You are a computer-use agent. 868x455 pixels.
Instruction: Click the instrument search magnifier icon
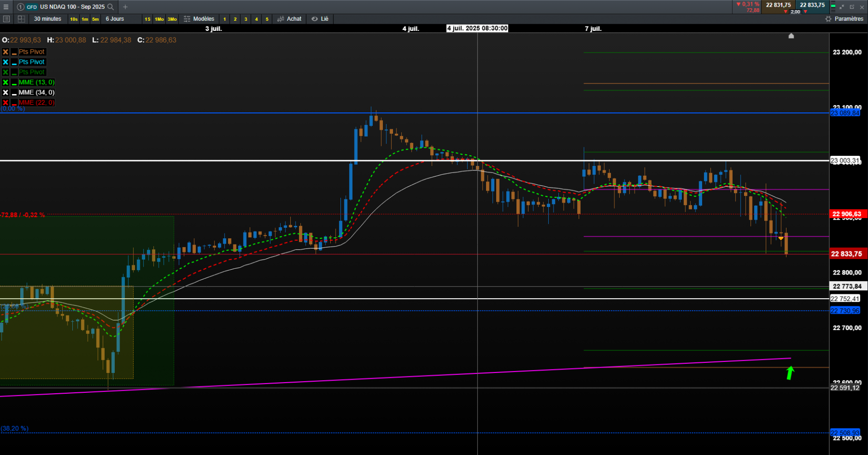click(110, 7)
